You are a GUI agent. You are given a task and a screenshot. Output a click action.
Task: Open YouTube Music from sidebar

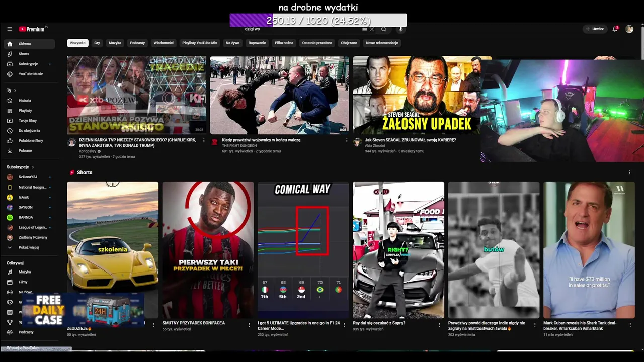click(x=29, y=74)
